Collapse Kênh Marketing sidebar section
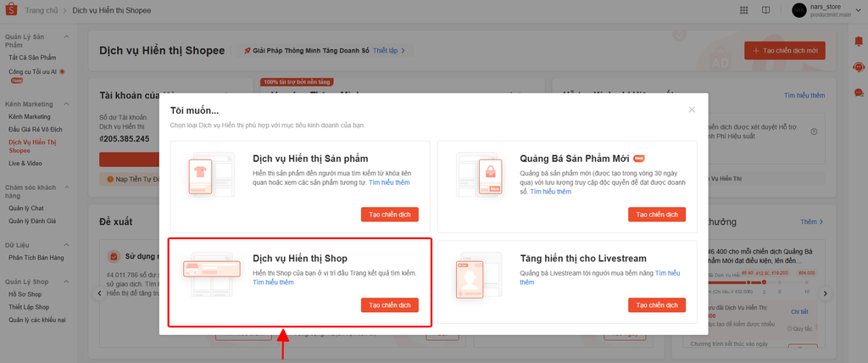The height and width of the screenshot is (363, 868). pos(67,103)
